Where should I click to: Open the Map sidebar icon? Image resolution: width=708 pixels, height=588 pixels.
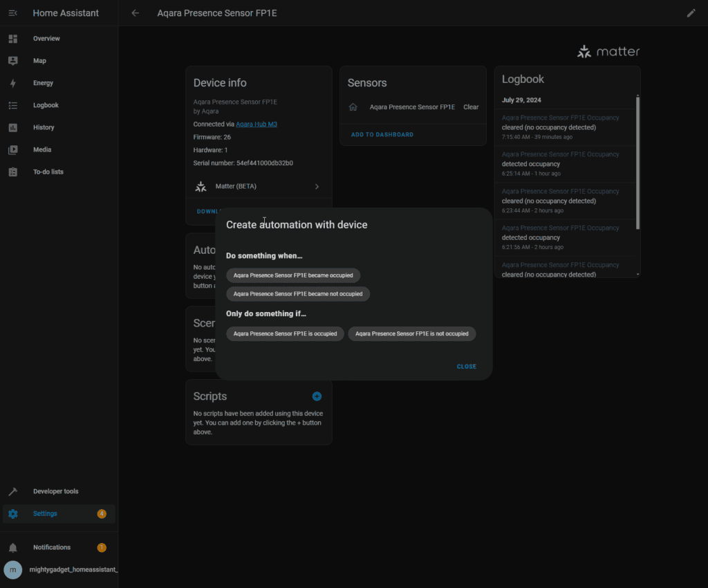coord(12,61)
